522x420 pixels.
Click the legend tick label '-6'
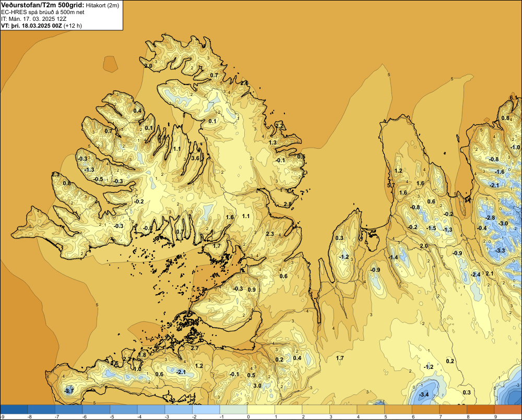point(84,417)
